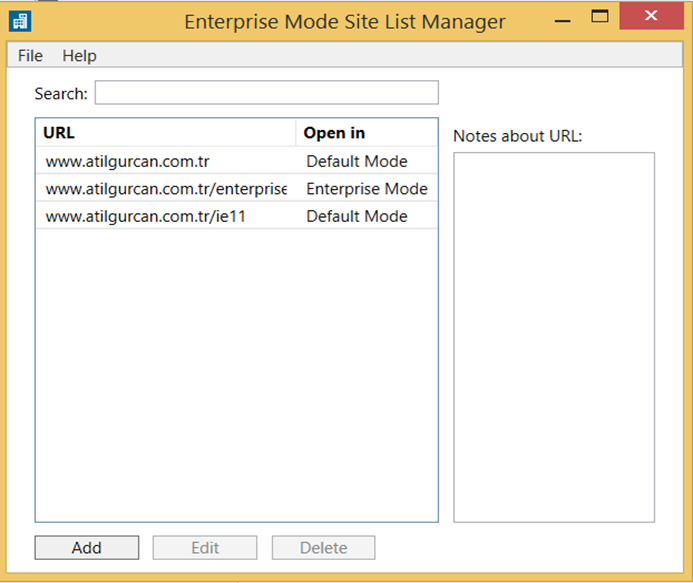Select the www.atilgurcan.com.tr row
This screenshot has width=693, height=583.
tap(237, 161)
